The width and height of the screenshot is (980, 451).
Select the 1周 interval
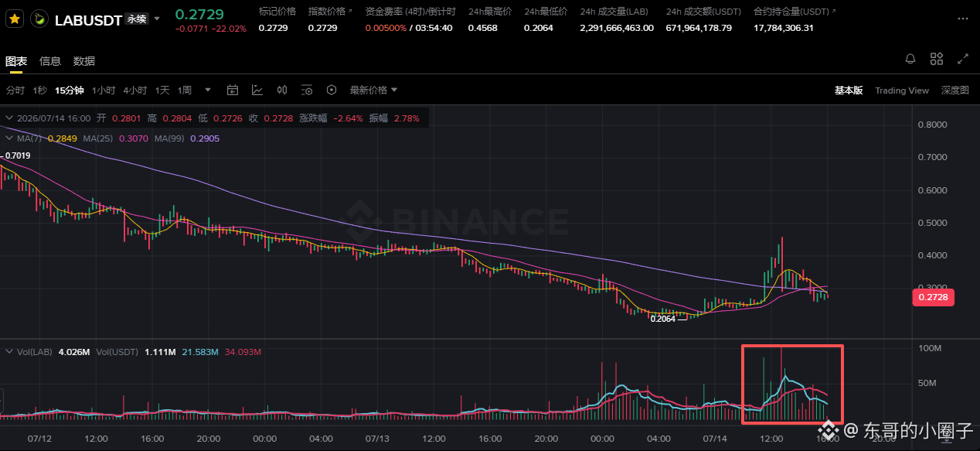click(185, 90)
